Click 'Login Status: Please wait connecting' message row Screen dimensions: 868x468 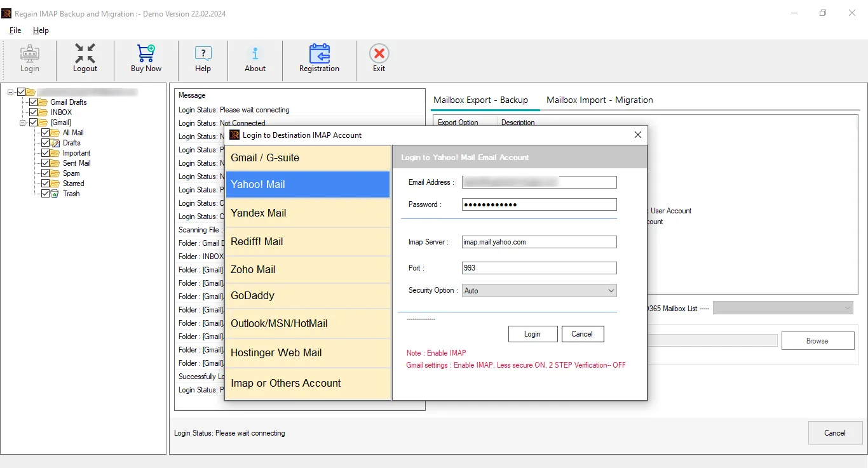234,110
